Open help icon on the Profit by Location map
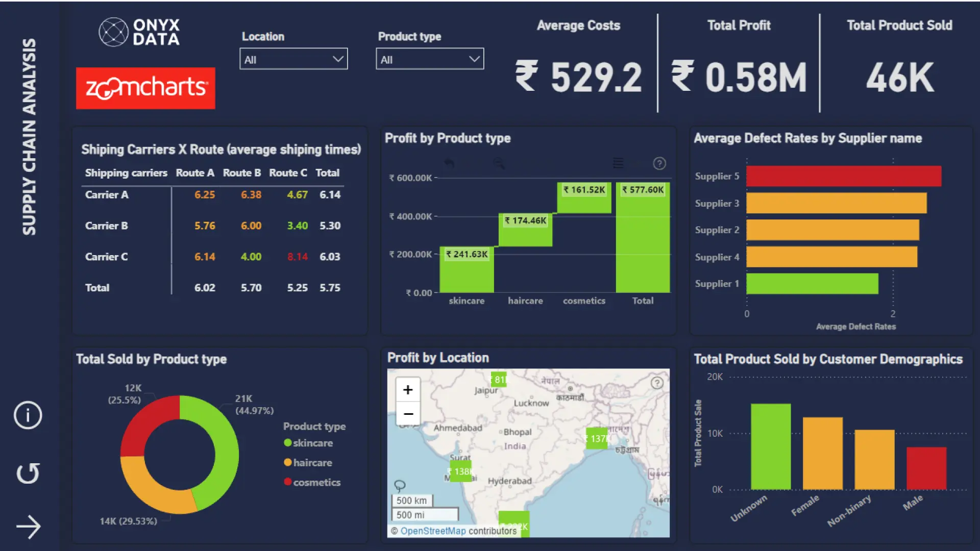This screenshot has width=980, height=551. click(657, 383)
